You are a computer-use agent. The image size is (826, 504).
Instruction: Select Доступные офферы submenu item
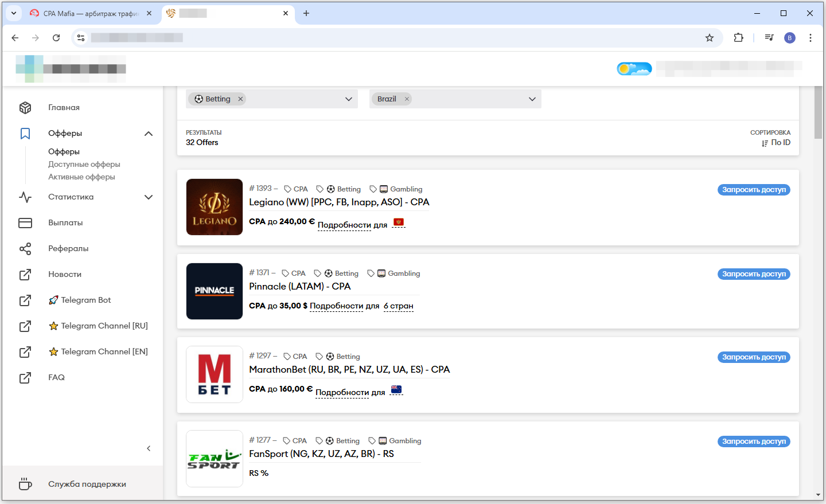click(x=84, y=165)
